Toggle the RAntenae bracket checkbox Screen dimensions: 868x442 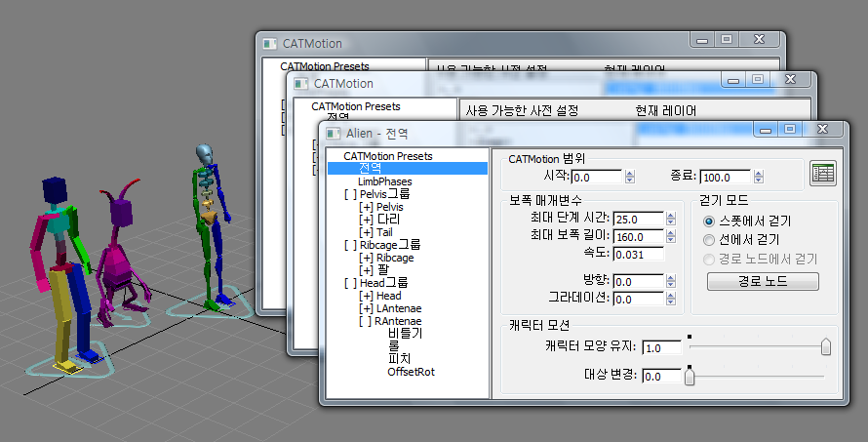366,321
